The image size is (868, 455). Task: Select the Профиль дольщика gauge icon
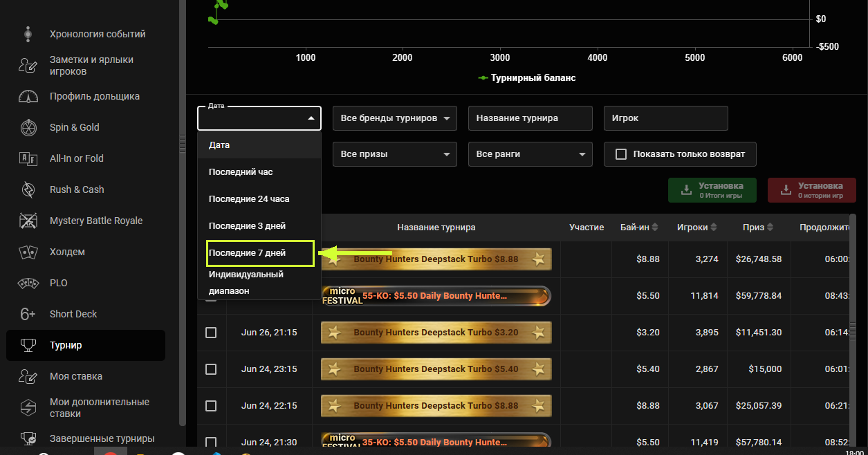coord(28,96)
